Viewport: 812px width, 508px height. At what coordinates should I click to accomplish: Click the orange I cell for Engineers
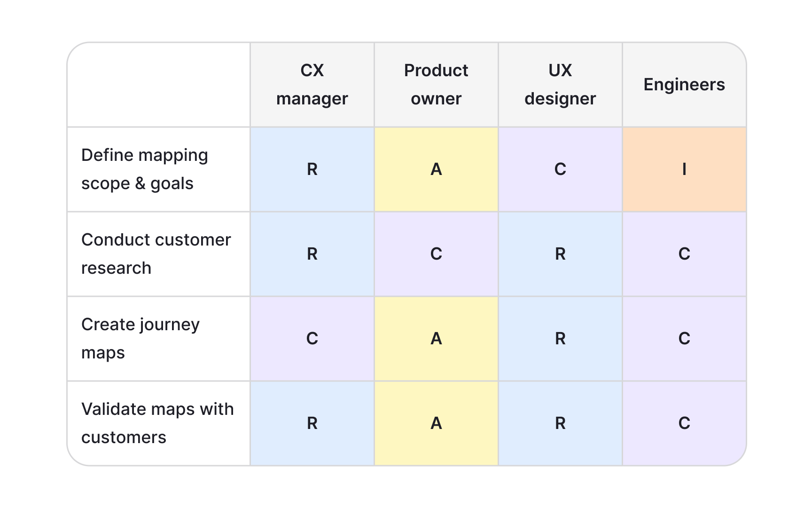(684, 169)
